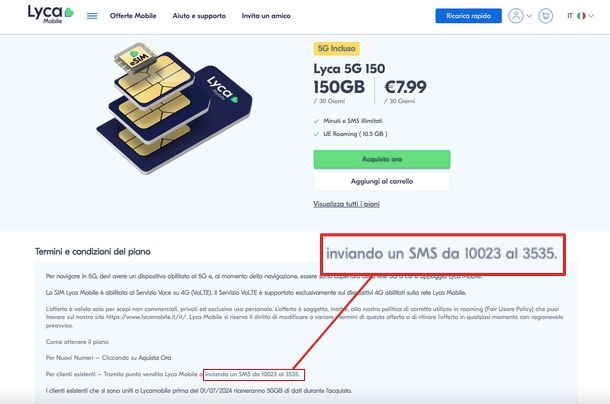Click the enlarged SMS instruction callout

pos(441,255)
